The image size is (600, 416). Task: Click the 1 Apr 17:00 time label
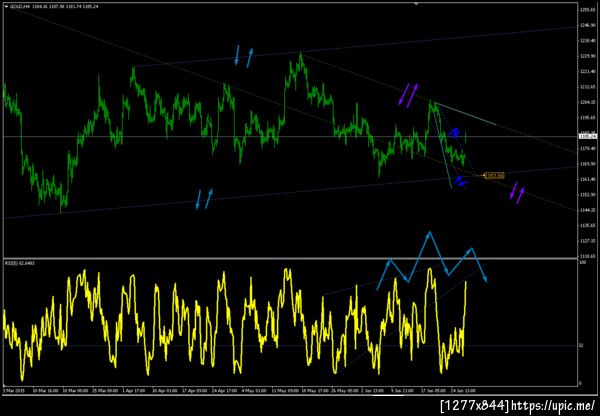click(x=134, y=391)
